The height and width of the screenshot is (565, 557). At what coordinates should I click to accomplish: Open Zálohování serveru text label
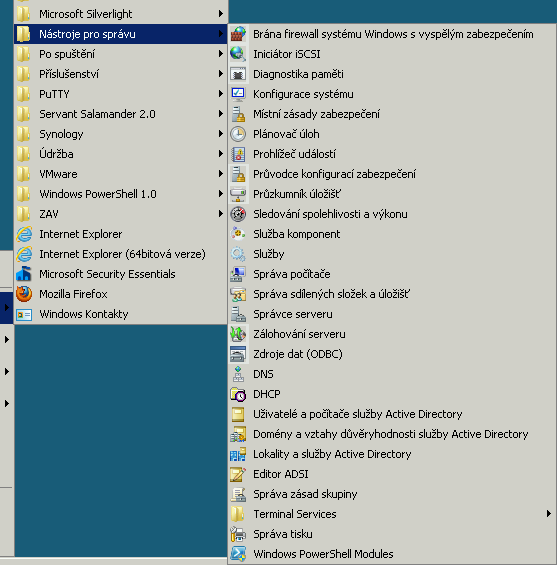(x=299, y=334)
